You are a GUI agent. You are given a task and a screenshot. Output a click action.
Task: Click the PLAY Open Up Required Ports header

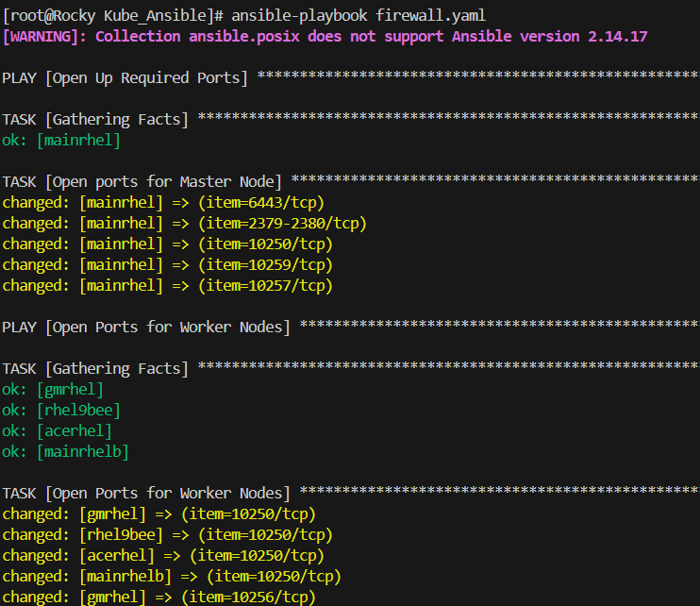pos(125,77)
